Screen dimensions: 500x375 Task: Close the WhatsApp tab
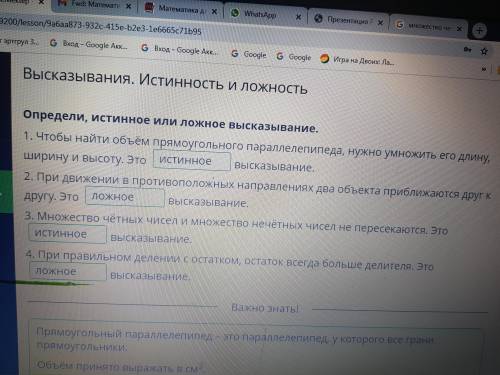[x=298, y=16]
